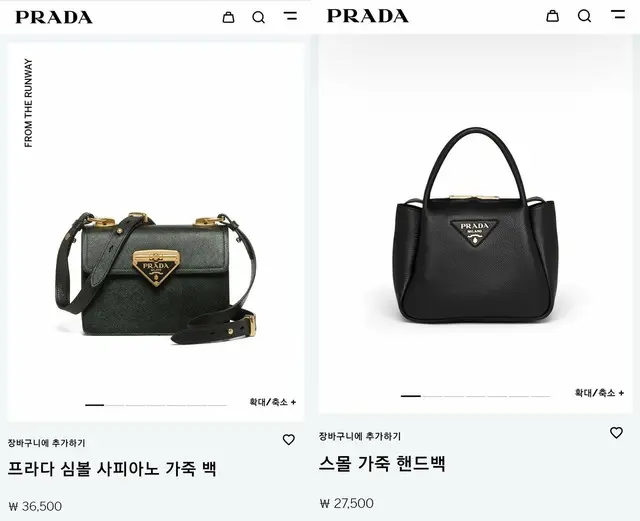Expand zoom 확대/축소 + on Saffiano bag image

[273, 402]
